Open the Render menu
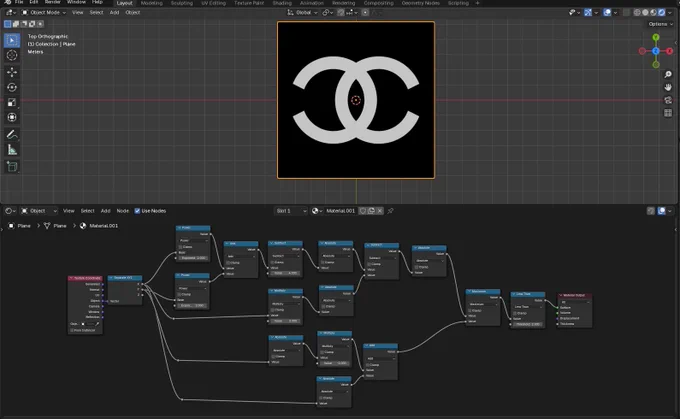 (53, 2)
